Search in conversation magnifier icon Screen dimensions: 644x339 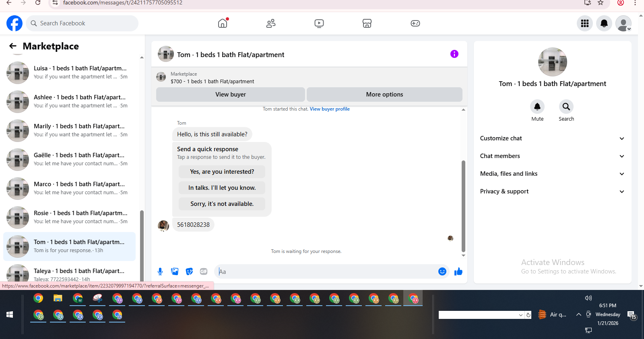point(566,107)
